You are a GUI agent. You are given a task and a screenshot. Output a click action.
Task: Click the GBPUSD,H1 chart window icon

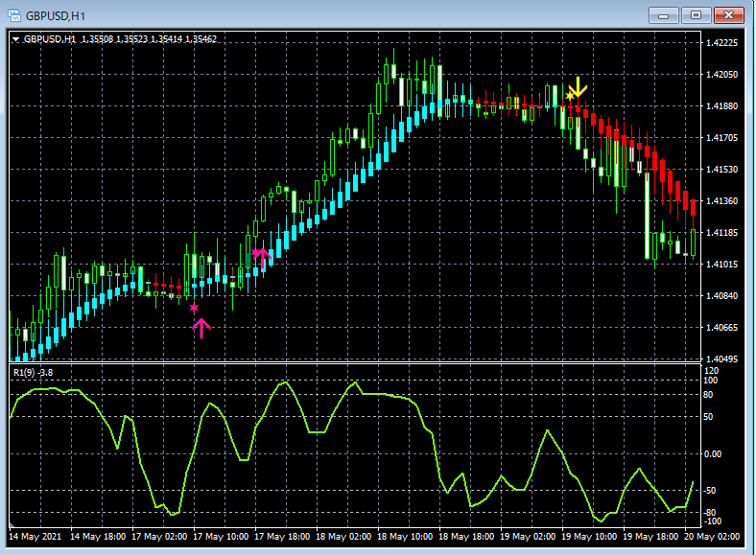click(x=14, y=16)
